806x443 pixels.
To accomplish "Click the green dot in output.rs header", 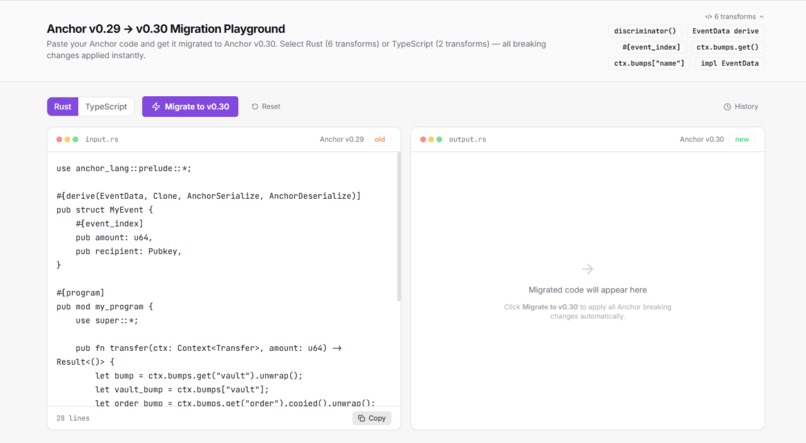I will (x=439, y=139).
